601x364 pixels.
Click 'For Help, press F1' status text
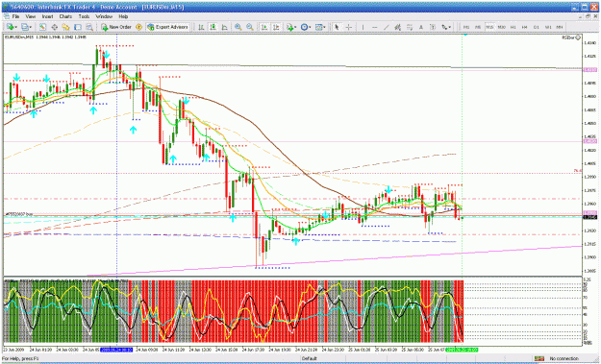point(19,358)
